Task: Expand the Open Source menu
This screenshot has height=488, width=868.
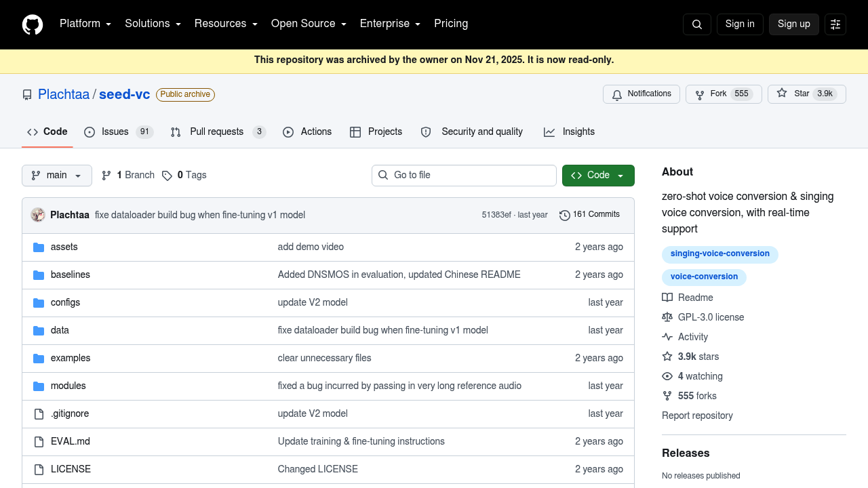Action: coord(309,24)
